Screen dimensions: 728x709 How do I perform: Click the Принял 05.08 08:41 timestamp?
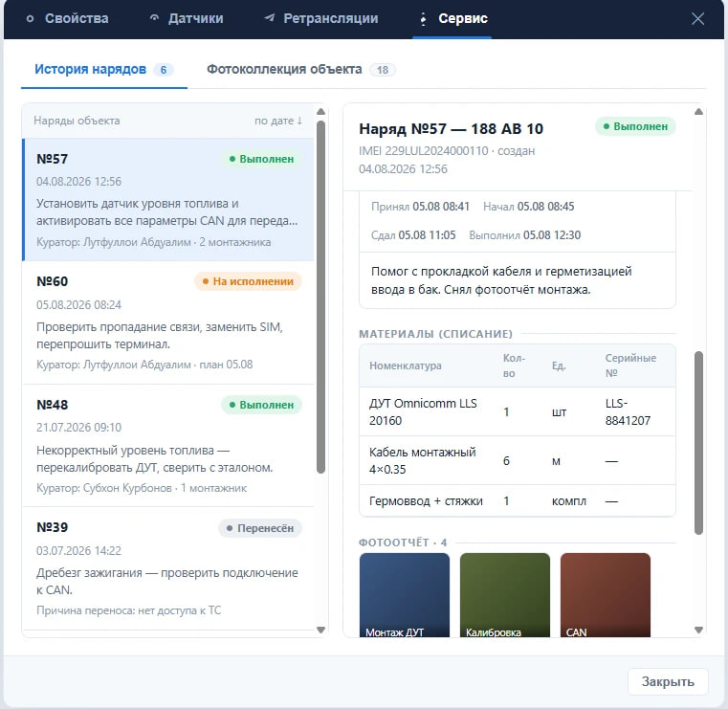click(420, 207)
